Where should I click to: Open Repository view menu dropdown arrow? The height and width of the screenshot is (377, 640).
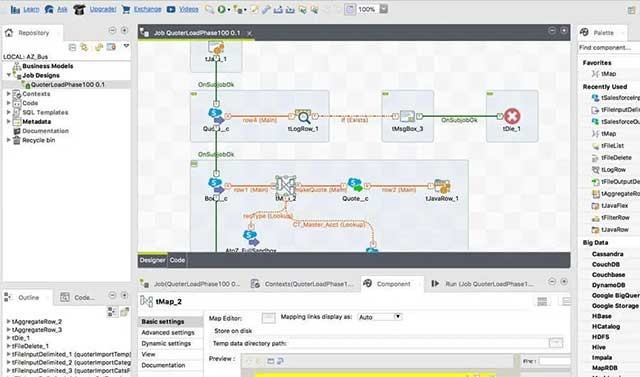tap(127, 46)
